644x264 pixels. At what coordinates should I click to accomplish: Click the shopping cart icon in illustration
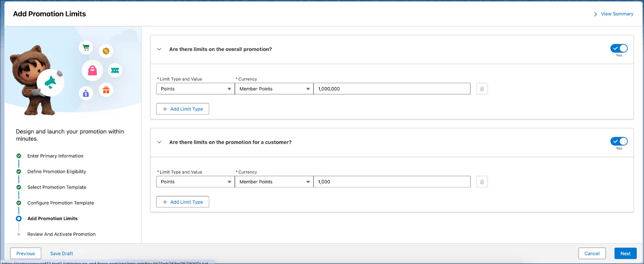(x=86, y=48)
